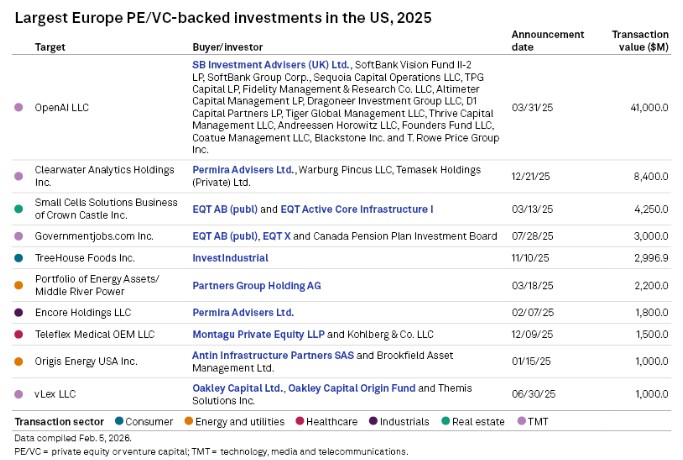This screenshot has width=683, height=460.
Task: Open the InvestIndustrial buyer link
Action: coord(229,257)
